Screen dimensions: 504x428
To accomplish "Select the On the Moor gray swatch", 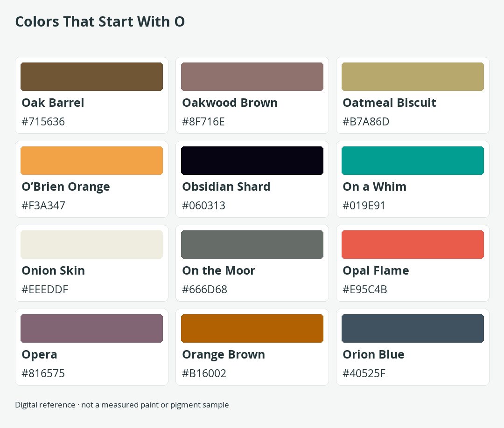I will click(x=252, y=244).
